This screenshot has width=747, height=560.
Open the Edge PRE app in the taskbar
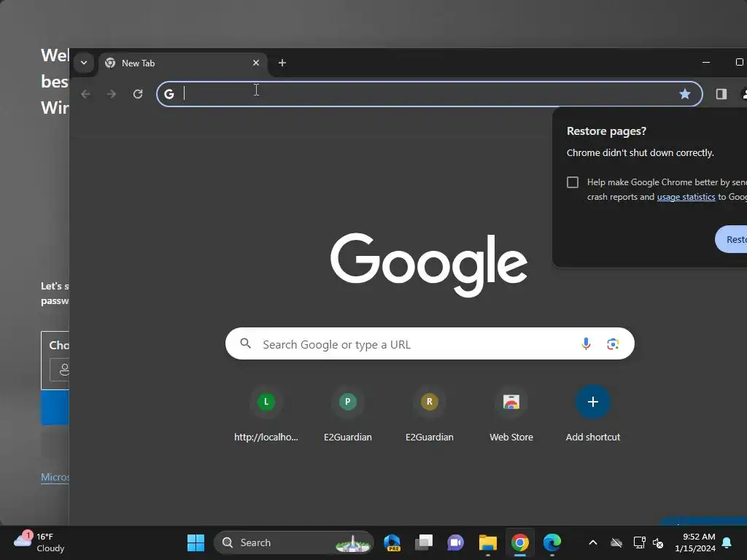pos(392,542)
